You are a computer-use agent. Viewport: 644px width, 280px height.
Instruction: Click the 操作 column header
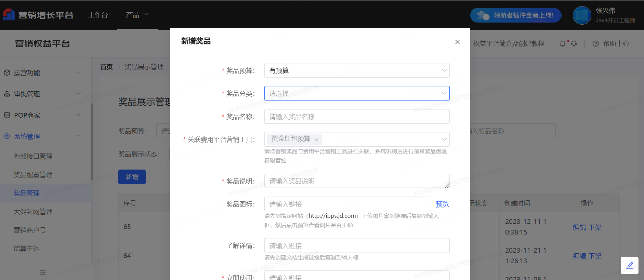pos(587,203)
